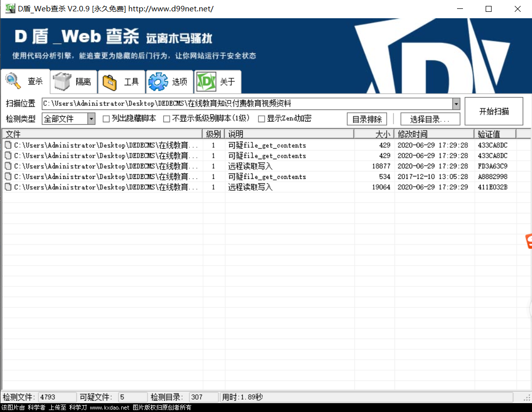This screenshot has height=412, width=532.
Task: Click the 开始扫描 button
Action: tap(494, 111)
